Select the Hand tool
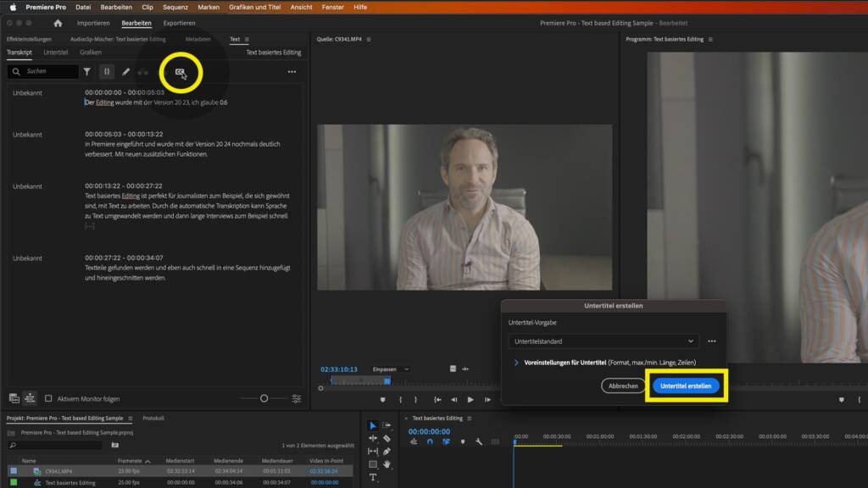 tap(387, 464)
